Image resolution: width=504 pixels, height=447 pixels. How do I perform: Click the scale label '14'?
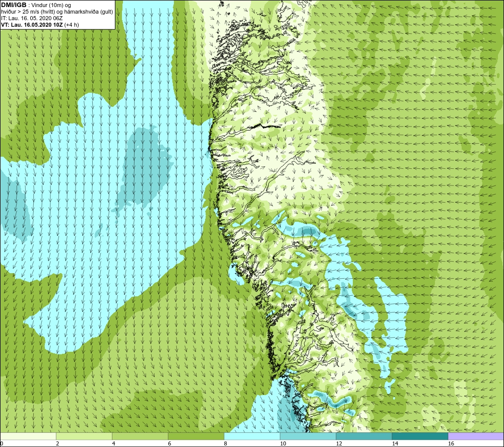pos(395,444)
